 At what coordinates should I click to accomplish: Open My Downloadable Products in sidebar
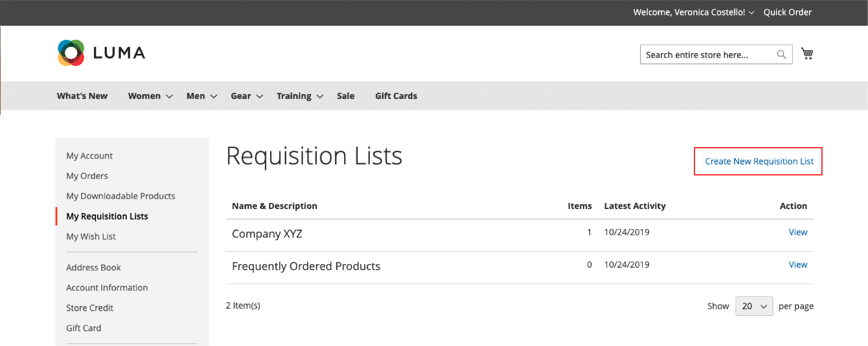coord(121,196)
